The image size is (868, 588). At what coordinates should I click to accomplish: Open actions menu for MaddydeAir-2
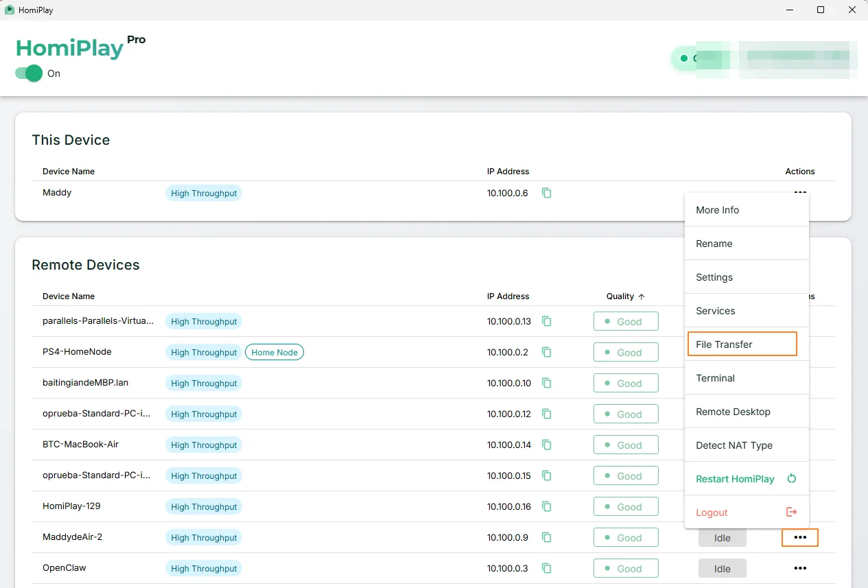tap(800, 538)
